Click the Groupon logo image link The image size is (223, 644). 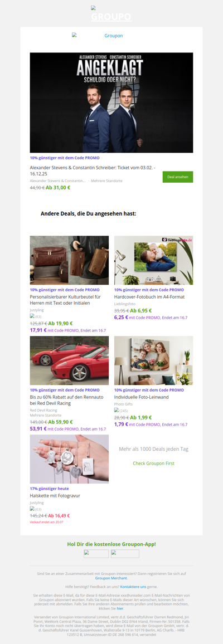pyautogui.click(x=98, y=36)
